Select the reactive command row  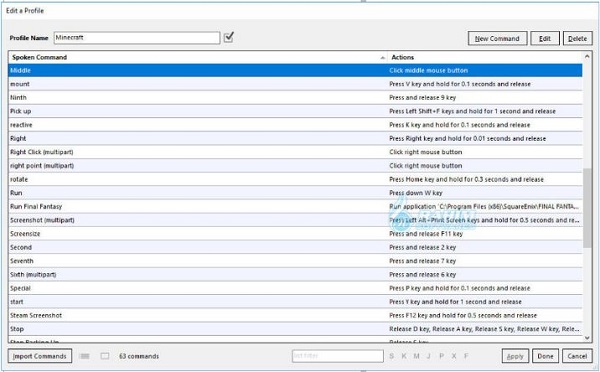(x=295, y=125)
